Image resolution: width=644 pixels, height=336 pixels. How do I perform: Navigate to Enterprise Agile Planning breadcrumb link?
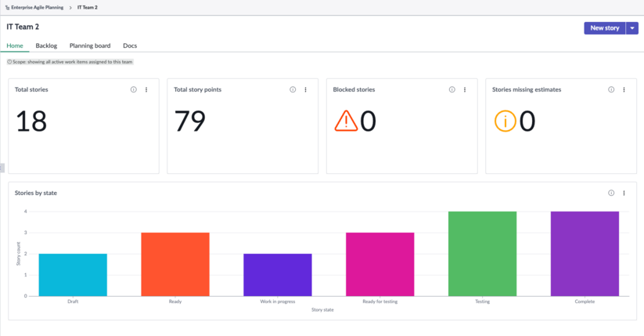pyautogui.click(x=38, y=7)
